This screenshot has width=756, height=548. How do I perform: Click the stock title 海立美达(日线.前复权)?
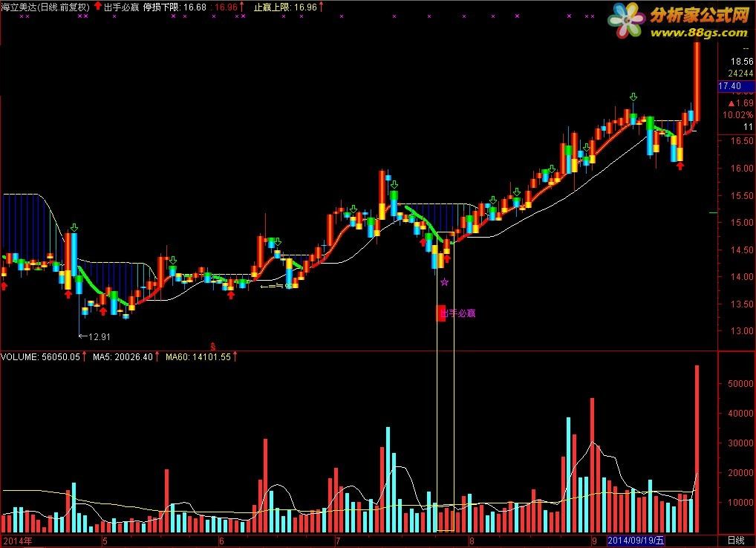pyautogui.click(x=45, y=7)
